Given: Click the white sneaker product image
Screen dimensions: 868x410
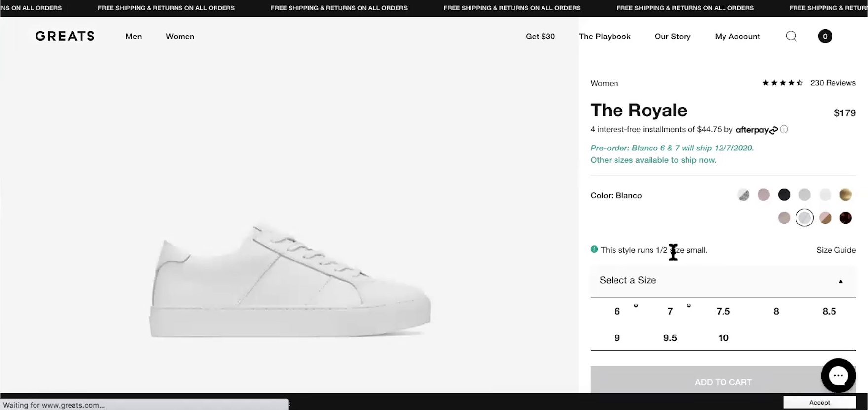Looking at the screenshot, I should click(x=290, y=282).
